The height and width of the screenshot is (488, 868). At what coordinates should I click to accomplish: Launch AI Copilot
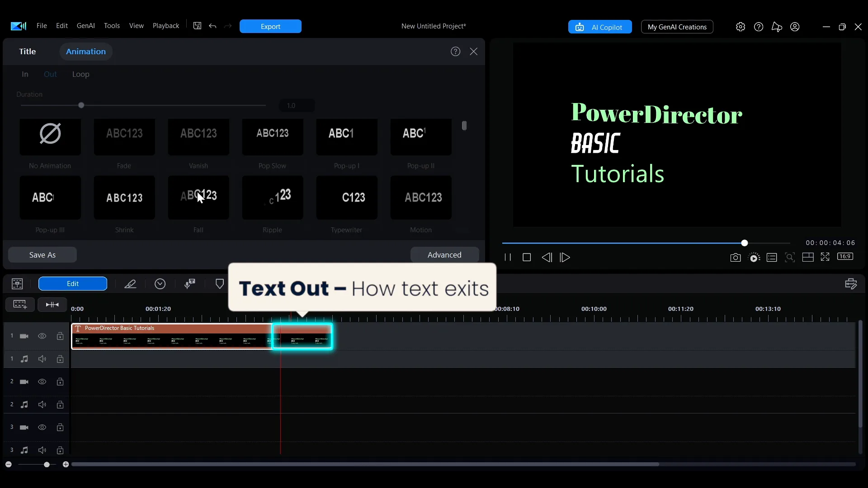(600, 27)
